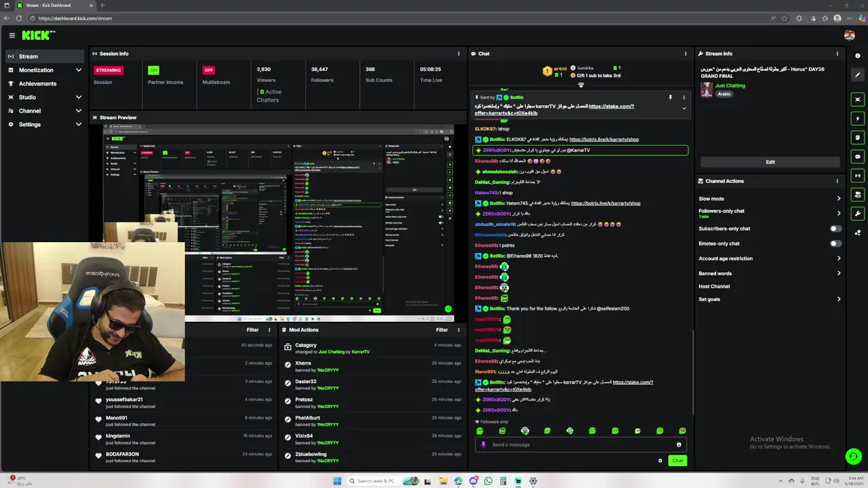Toggle the broadcast signal widget icon

point(858,176)
